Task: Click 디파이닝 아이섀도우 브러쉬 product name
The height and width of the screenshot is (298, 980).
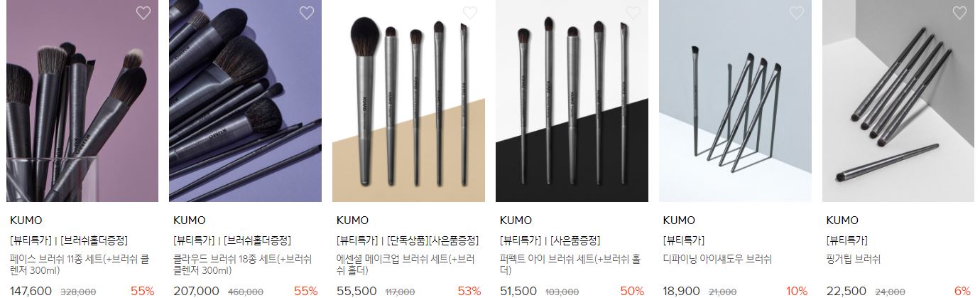Action: tap(717, 259)
